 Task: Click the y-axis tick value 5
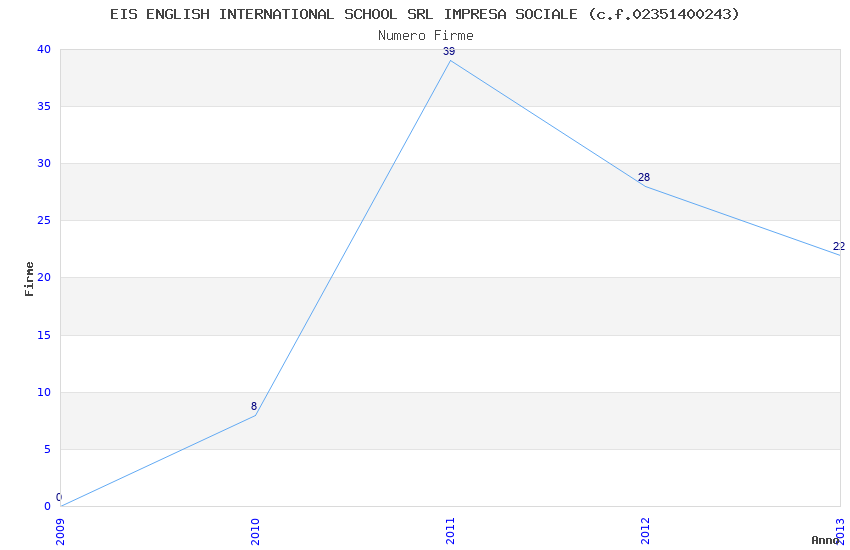[x=48, y=449]
